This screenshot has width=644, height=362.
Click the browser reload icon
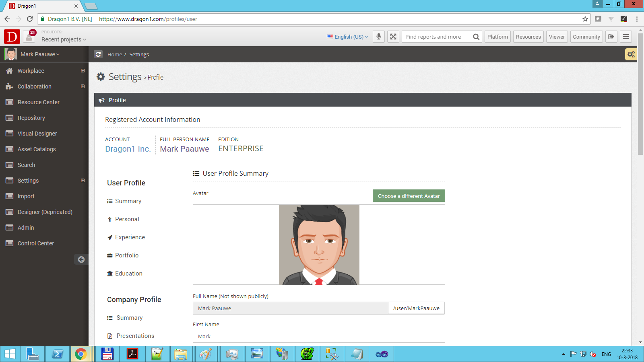(x=30, y=19)
